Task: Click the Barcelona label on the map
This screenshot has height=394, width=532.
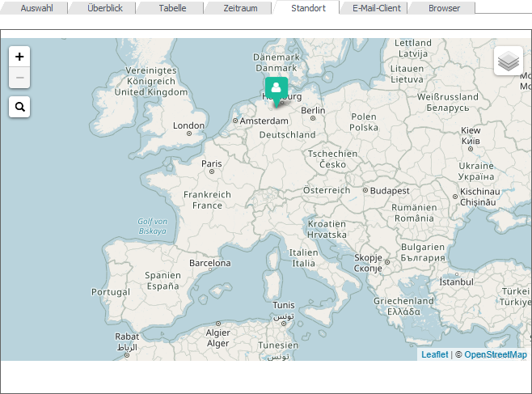Action: (x=209, y=263)
